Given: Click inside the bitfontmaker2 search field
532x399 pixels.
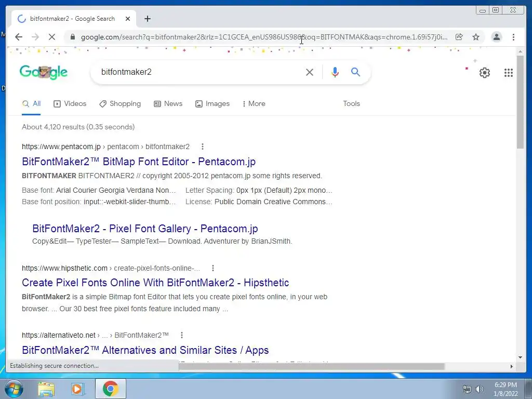Looking at the screenshot, I should point(200,72).
